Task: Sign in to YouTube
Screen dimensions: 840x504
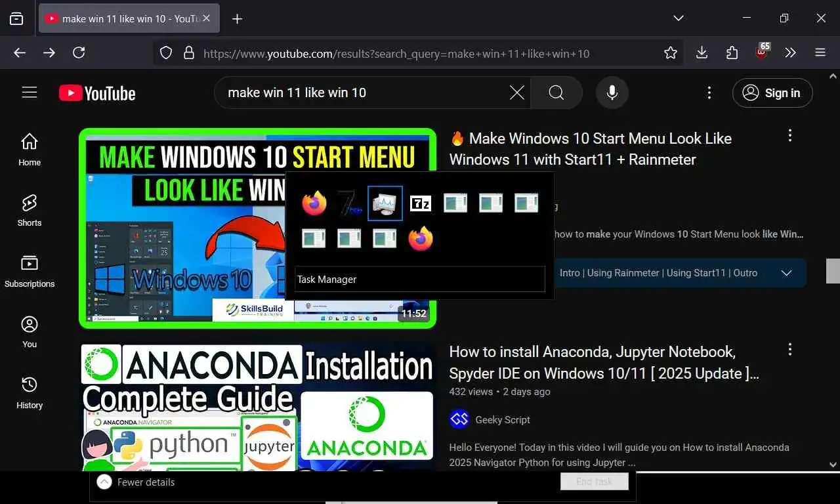Action: [x=772, y=93]
